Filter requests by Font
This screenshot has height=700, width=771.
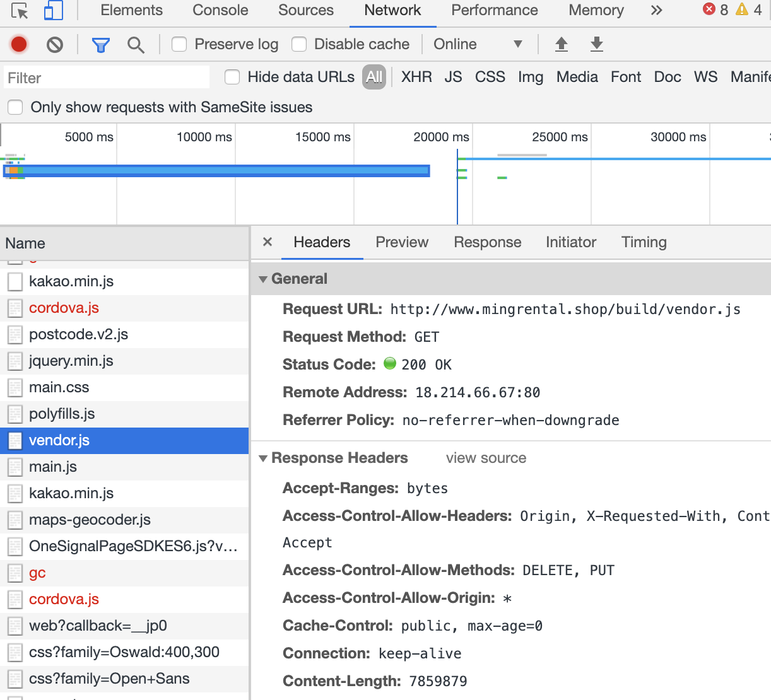[626, 77]
